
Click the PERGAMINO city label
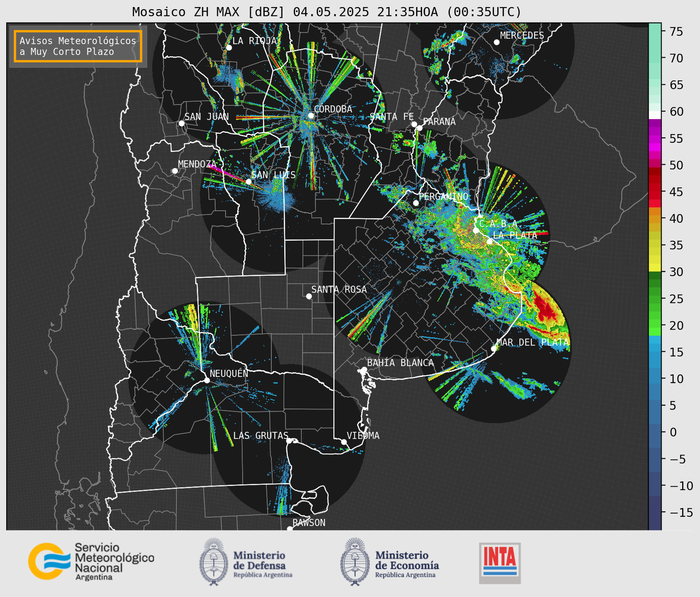[444, 196]
